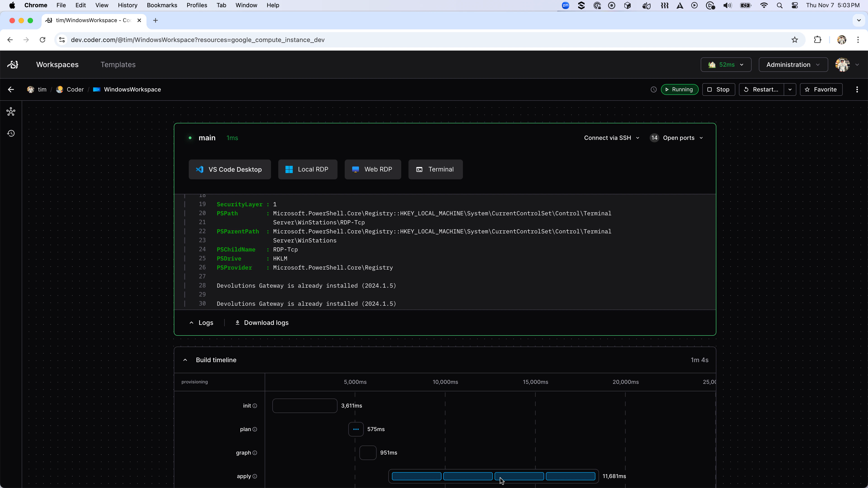Open the Profiles menu
The image size is (868, 488).
197,5
